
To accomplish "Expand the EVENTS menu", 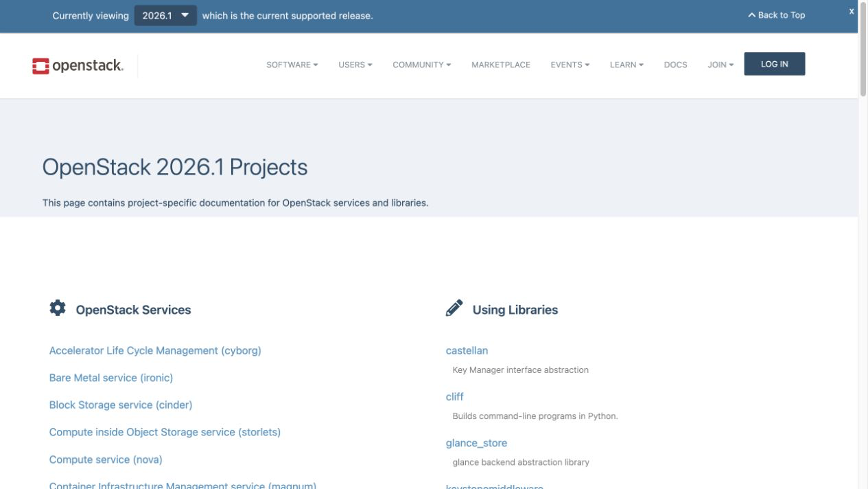I will tap(570, 65).
